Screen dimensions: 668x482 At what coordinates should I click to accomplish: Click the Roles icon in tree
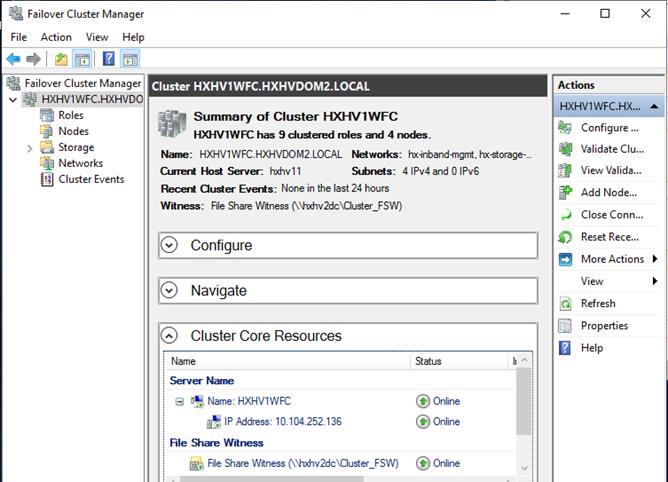coord(47,115)
